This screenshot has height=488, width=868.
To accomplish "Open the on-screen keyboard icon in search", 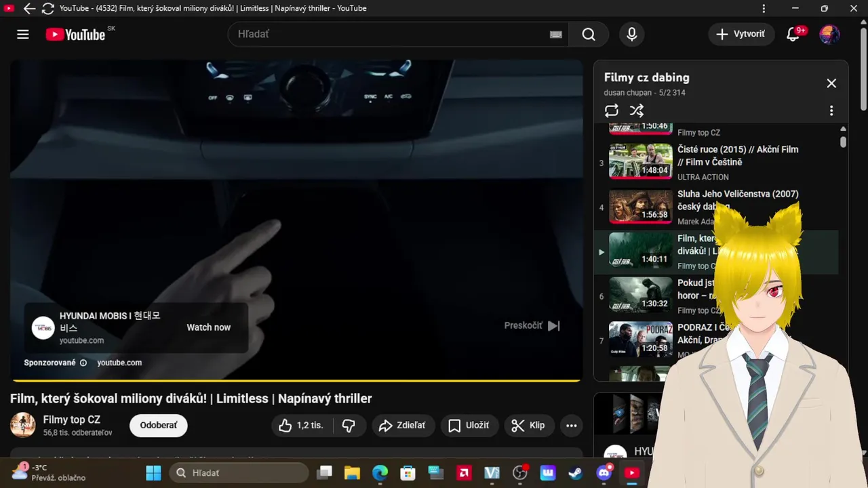I will pyautogui.click(x=556, y=35).
